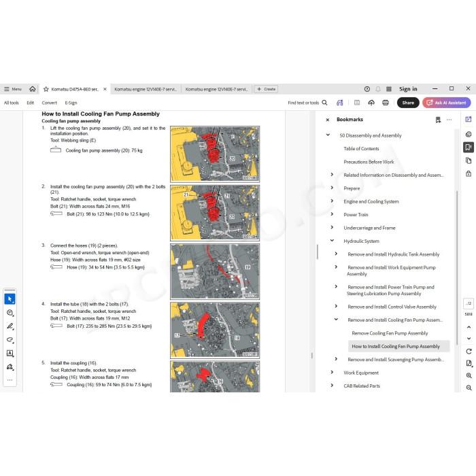Image resolution: width=476 pixels, height=476 pixels.
Task: Open Precautions Before Work bookmark
Action: pos(369,162)
